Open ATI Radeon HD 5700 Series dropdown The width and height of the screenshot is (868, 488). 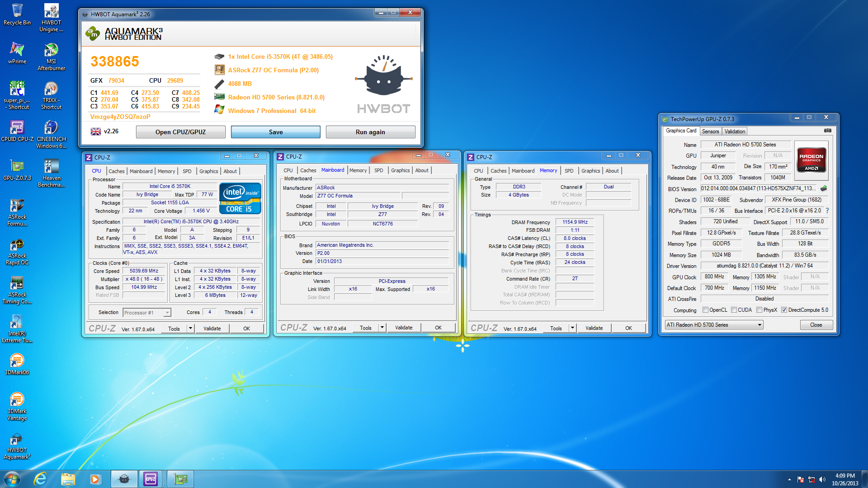tap(714, 325)
